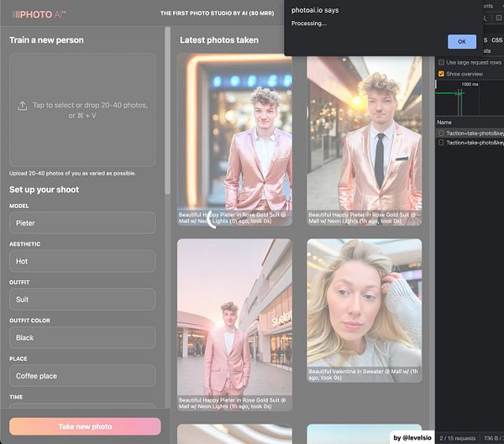Screen dimensions: 504x444
Task: Dismiss the dialog with the OK button
Action: [461, 41]
